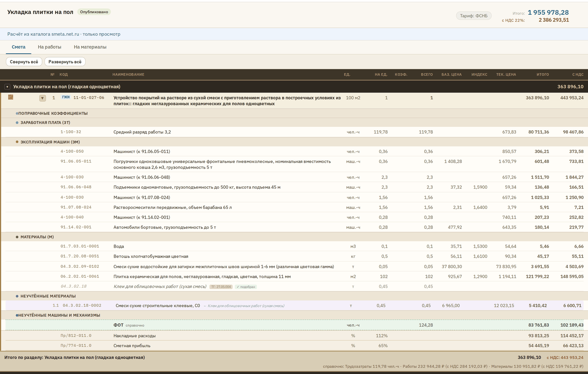Viewport: 588px width, 374px height.
Task: Click 'Ветошь хлопчатобумажная цветная' row
Action: (x=294, y=256)
